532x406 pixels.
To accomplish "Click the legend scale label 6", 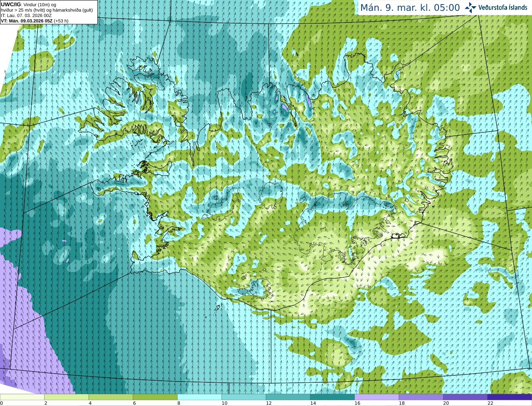I will point(134,403).
